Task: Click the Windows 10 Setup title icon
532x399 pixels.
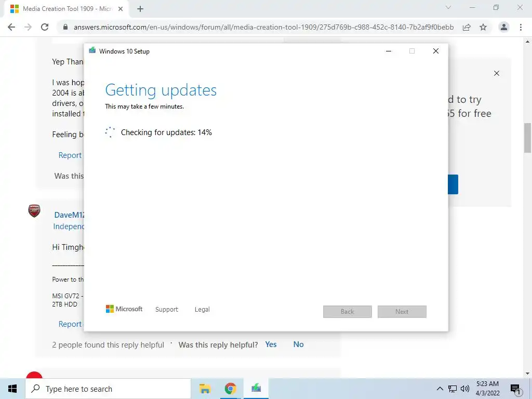Action: (92, 51)
